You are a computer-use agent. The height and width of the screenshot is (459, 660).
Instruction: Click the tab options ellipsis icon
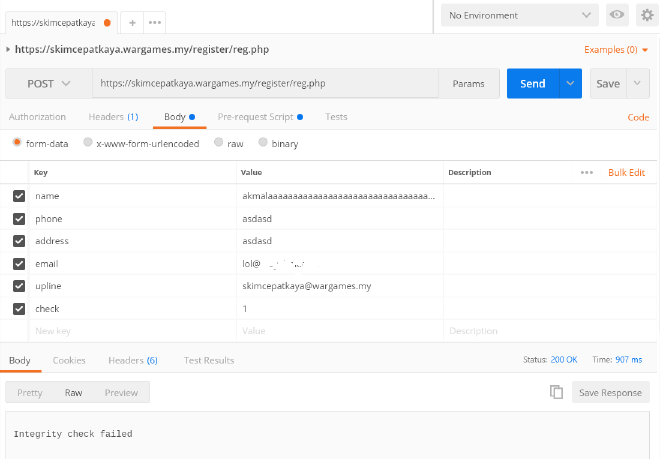tap(154, 22)
